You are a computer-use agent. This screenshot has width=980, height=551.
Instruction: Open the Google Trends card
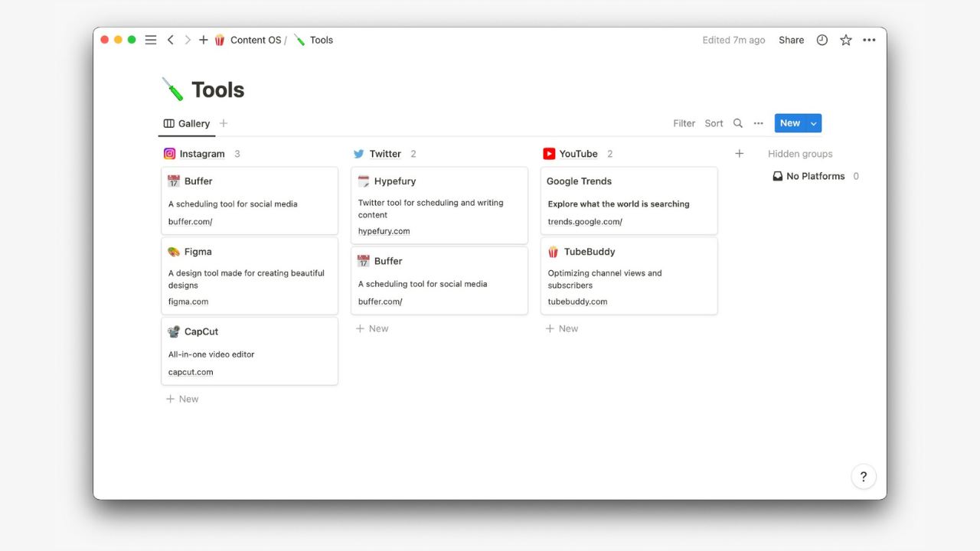click(x=629, y=201)
